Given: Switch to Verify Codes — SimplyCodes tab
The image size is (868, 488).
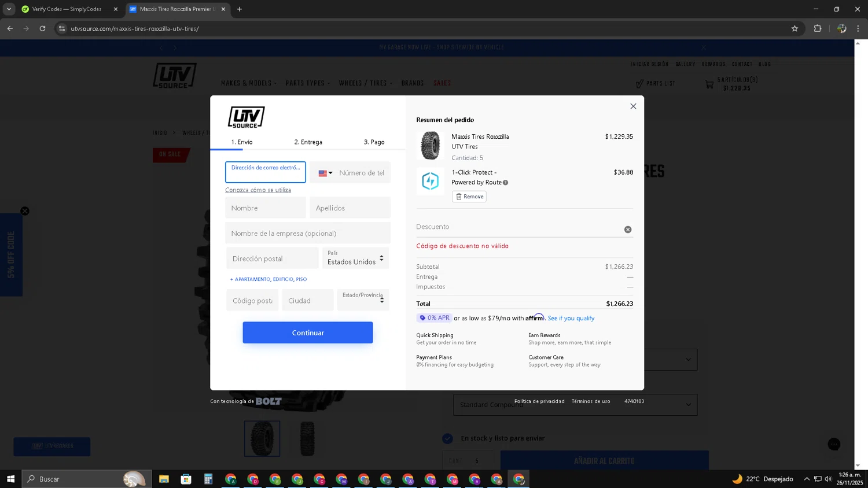Looking at the screenshot, I should click(x=67, y=9).
